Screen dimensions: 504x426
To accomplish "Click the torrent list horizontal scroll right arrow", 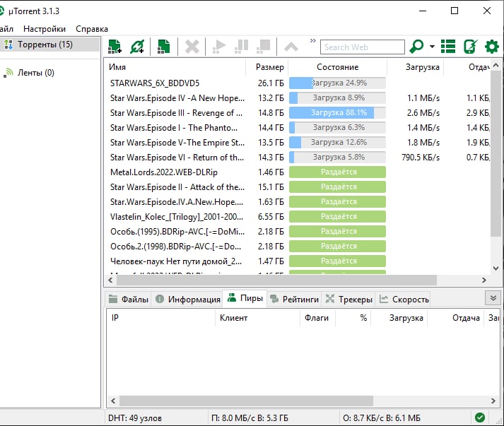I will tap(484, 280).
